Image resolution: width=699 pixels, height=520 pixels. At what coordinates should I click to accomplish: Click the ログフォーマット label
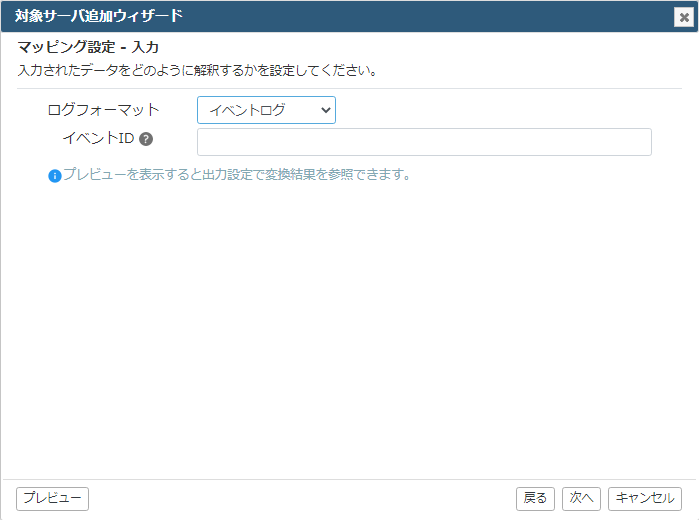pos(103,110)
